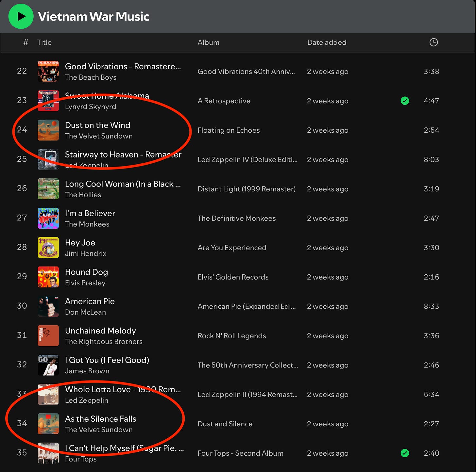Select I'm a Believer track title
The image size is (476, 472).
pos(90,213)
